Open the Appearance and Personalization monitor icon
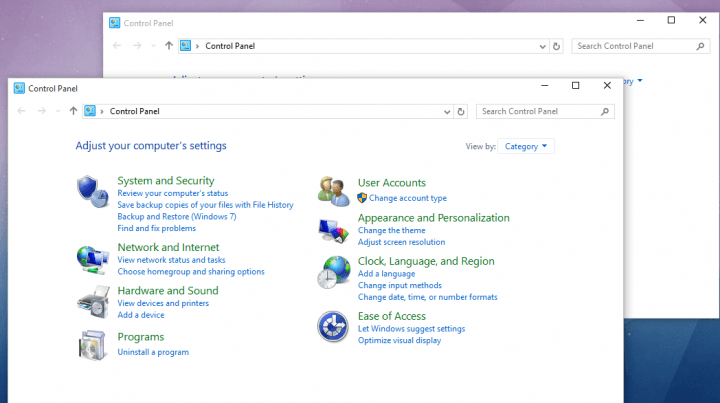Image resolution: width=720 pixels, height=403 pixels. coord(333,230)
